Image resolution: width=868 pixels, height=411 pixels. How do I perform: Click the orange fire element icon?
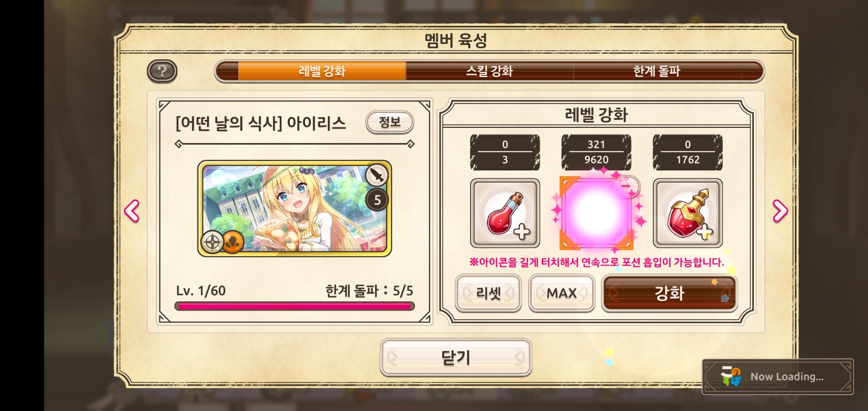(233, 242)
